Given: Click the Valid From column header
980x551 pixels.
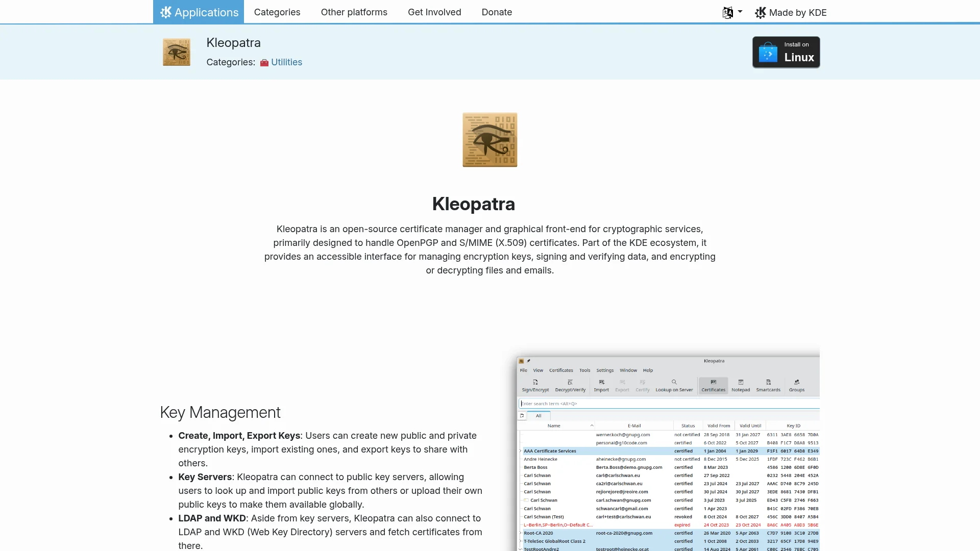Looking at the screenshot, I should coord(719,425).
